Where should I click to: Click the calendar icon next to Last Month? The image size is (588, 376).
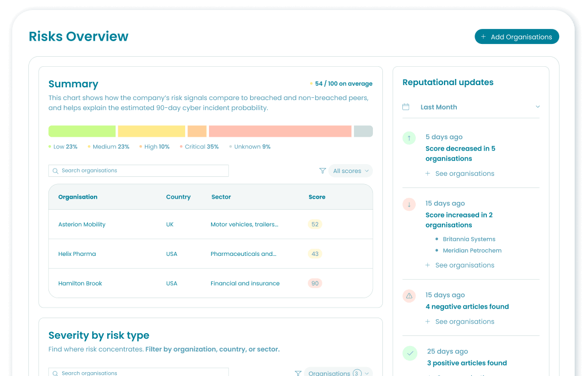(x=406, y=107)
